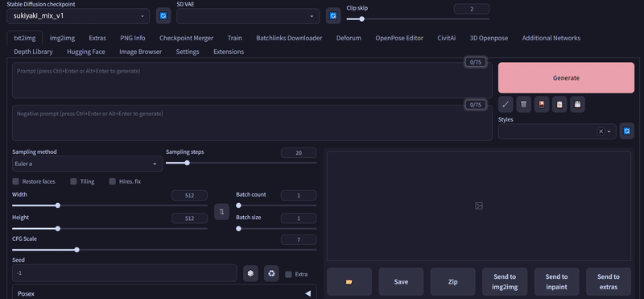
Task: Open the SD VAE dropdown
Action: (248, 16)
